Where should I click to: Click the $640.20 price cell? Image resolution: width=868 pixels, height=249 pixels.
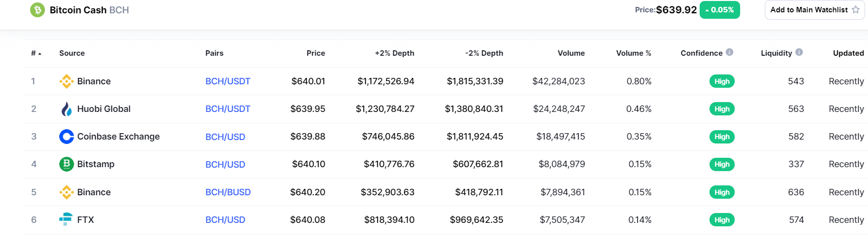point(308,192)
